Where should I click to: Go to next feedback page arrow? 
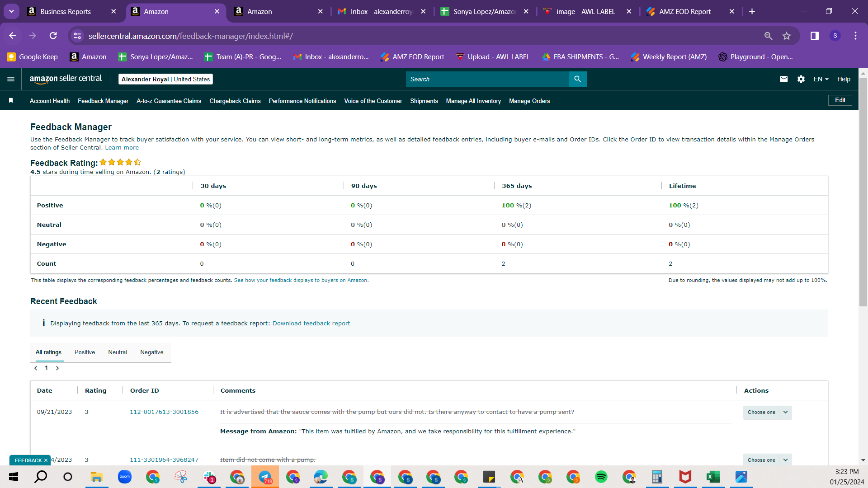[57, 368]
